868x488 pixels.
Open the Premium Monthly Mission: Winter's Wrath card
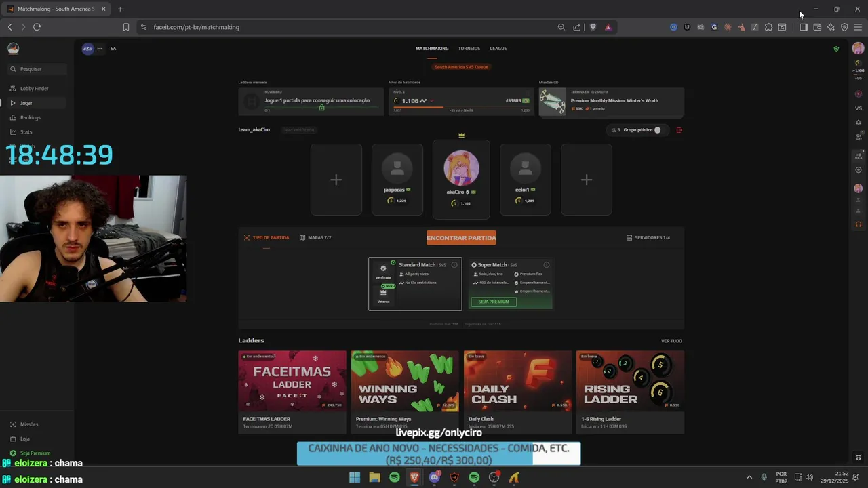tap(611, 102)
